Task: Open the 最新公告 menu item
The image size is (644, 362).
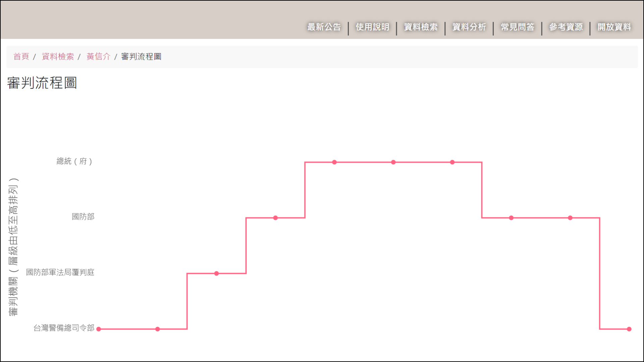Action: tap(324, 27)
